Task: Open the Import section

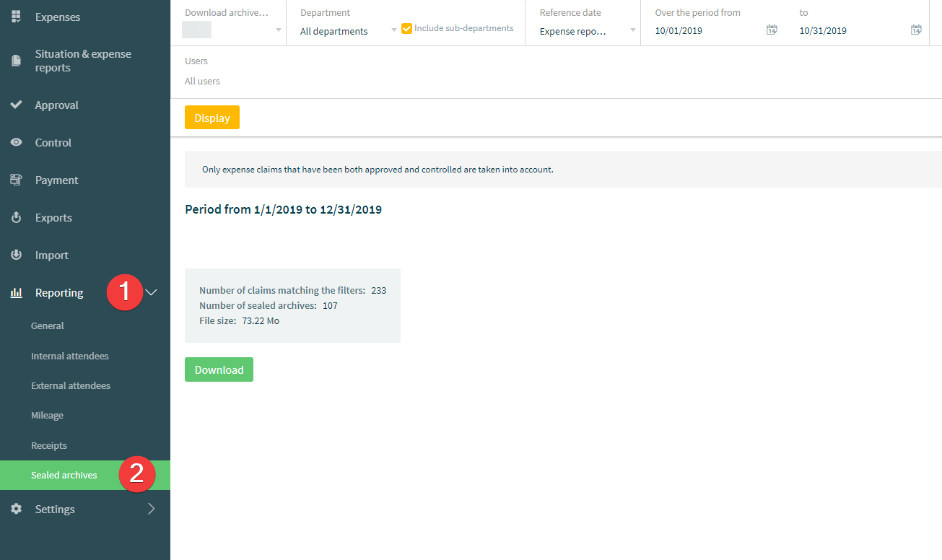Action: (x=52, y=255)
